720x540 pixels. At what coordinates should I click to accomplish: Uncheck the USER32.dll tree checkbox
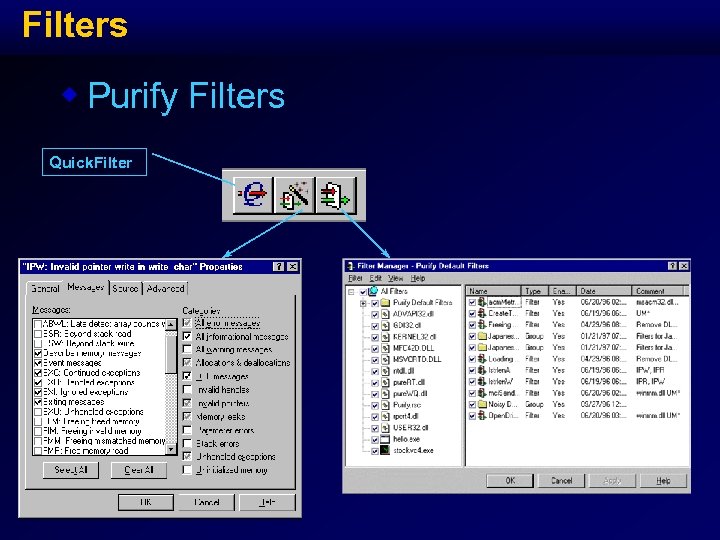click(374, 428)
